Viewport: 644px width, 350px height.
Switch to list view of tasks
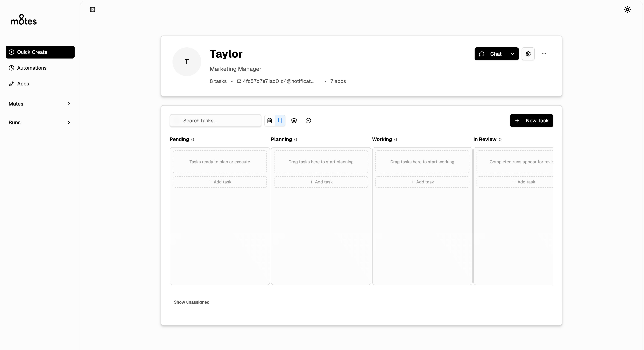[x=269, y=120]
